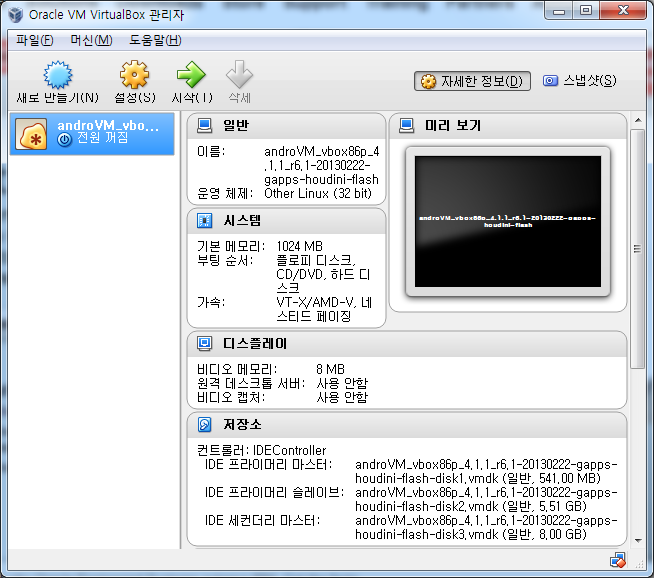Switch to Snapshots (스냅샷) view

pyautogui.click(x=580, y=80)
